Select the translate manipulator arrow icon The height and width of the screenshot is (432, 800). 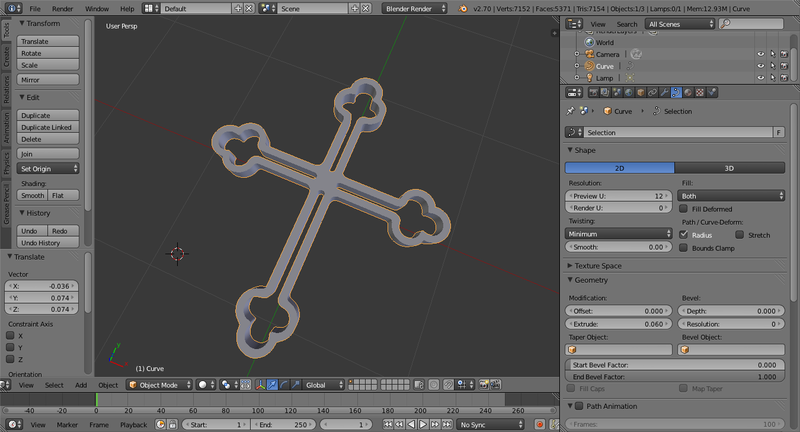(272, 385)
